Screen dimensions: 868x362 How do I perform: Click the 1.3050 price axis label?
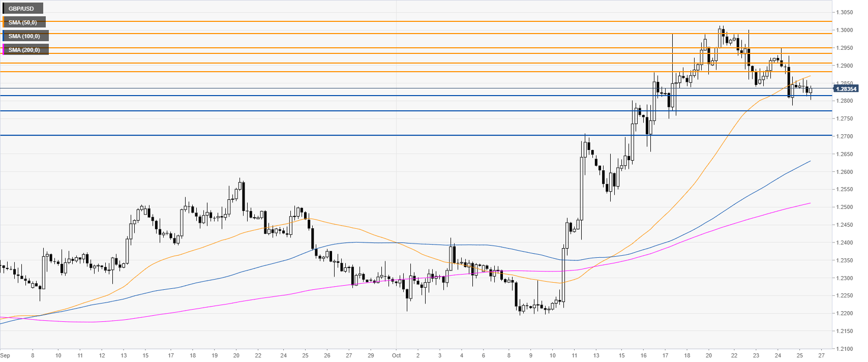pos(845,13)
